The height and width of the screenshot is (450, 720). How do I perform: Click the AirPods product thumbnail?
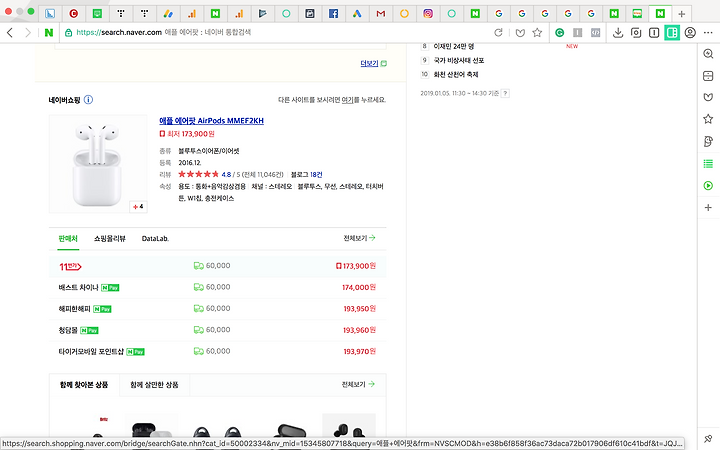(x=98, y=164)
